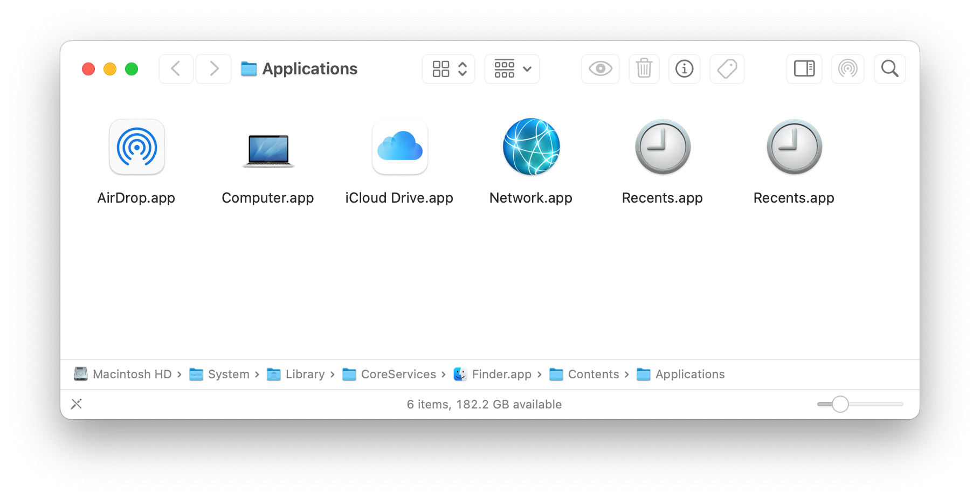Image resolution: width=980 pixels, height=499 pixels.
Task: Click the Trash icon in the toolbar
Action: [x=643, y=68]
